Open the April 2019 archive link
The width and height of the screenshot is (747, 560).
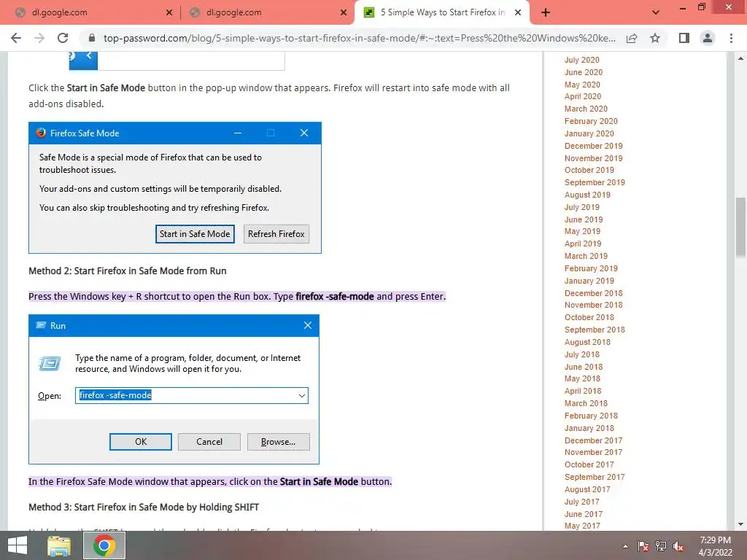(583, 244)
